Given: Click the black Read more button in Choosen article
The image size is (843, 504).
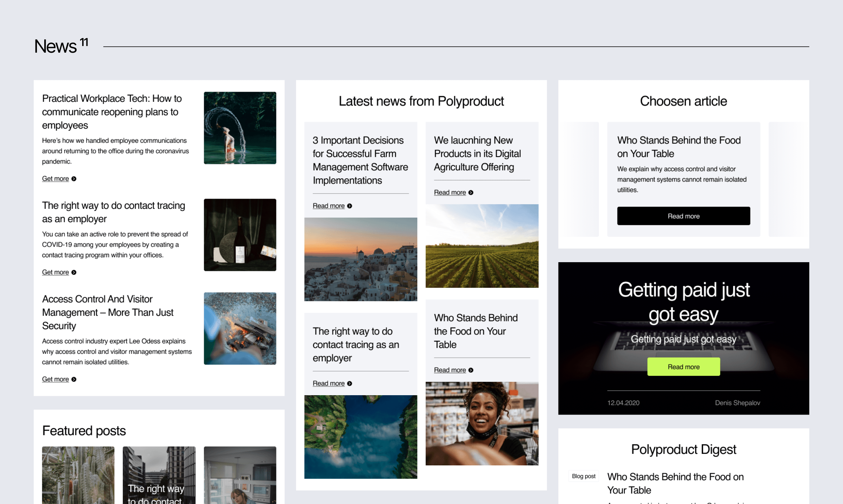Looking at the screenshot, I should pos(683,216).
